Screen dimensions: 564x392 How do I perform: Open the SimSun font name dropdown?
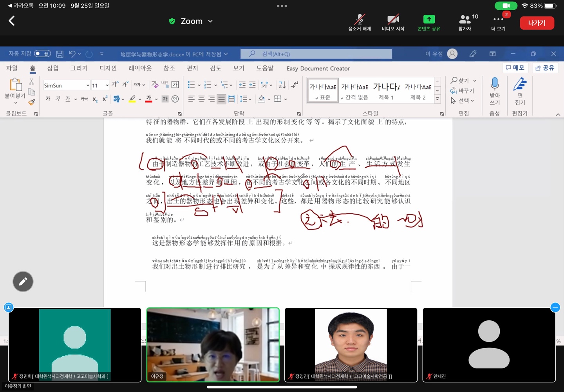tap(87, 85)
